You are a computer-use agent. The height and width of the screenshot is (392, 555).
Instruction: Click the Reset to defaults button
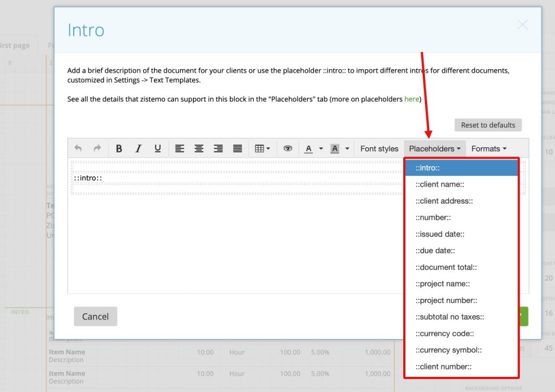[x=487, y=125]
